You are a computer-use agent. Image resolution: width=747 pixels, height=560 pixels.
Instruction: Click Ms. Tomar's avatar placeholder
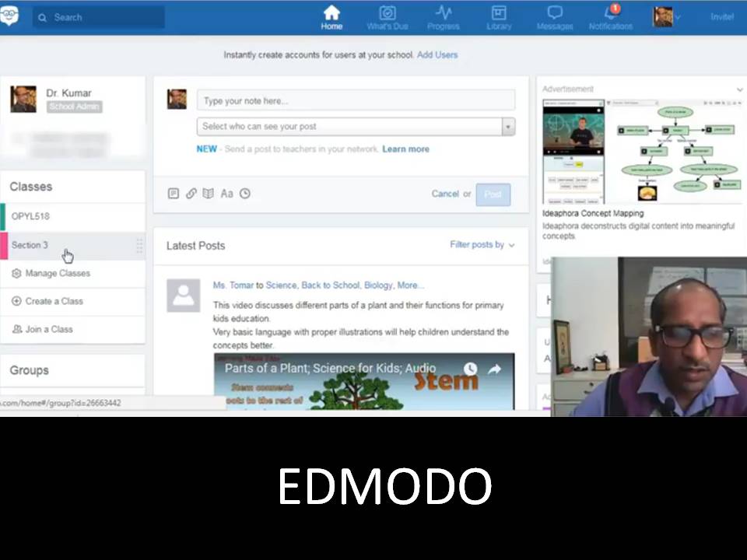pyautogui.click(x=184, y=296)
